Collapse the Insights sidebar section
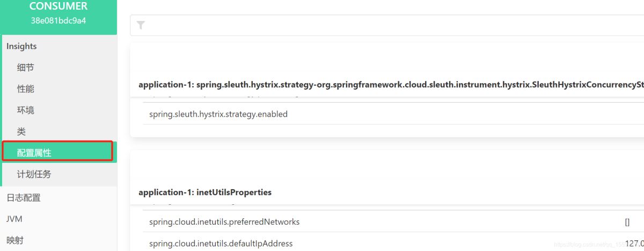This screenshot has height=251, width=644. click(21, 46)
